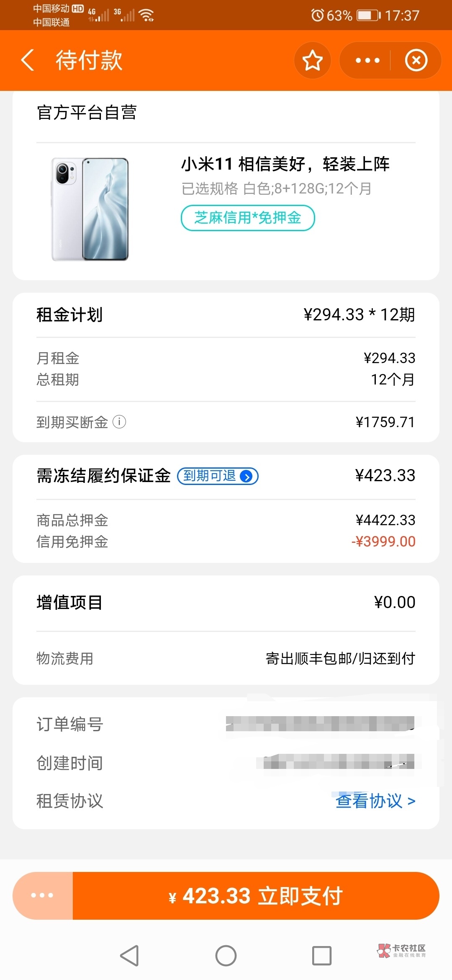The height and width of the screenshot is (980, 452).
Task: Close the mini program with X icon
Action: point(416,60)
